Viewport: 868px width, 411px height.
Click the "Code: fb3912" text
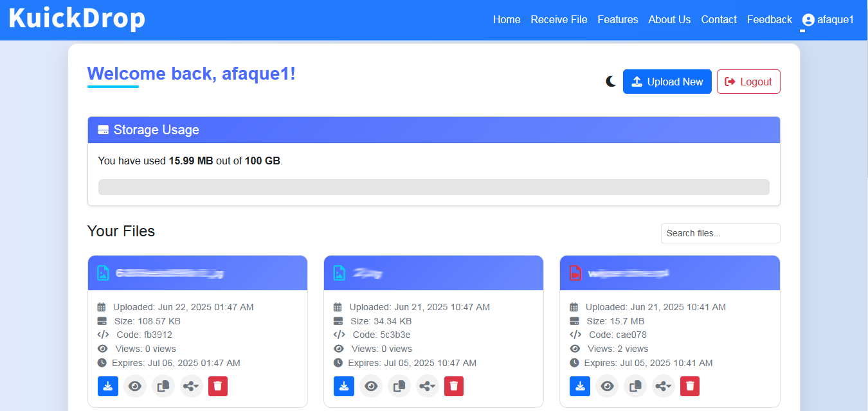(145, 335)
